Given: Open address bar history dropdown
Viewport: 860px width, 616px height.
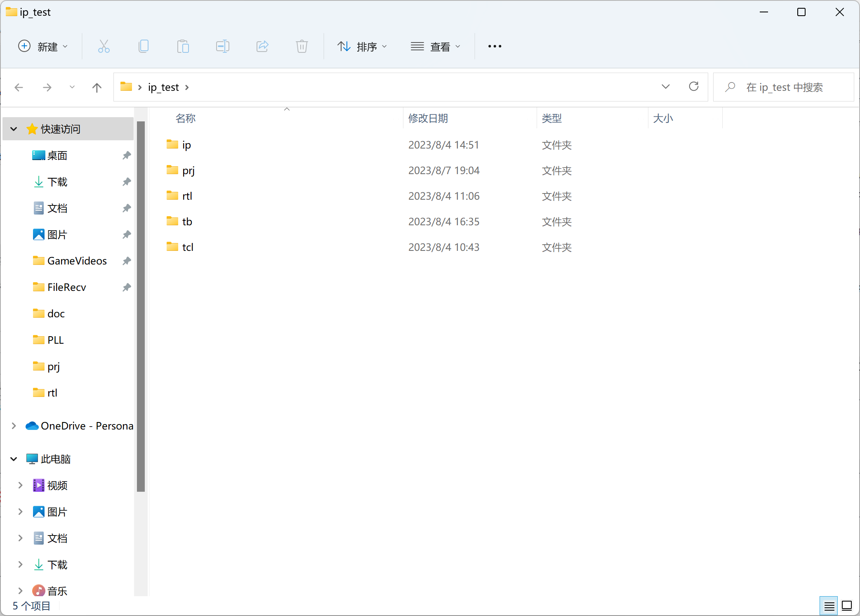Looking at the screenshot, I should pos(666,87).
